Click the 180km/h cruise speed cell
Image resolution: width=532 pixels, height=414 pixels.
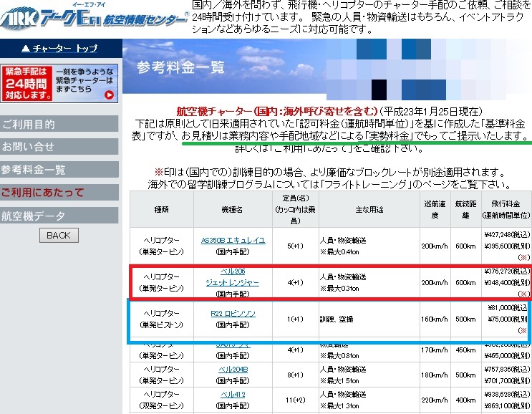coord(435,375)
